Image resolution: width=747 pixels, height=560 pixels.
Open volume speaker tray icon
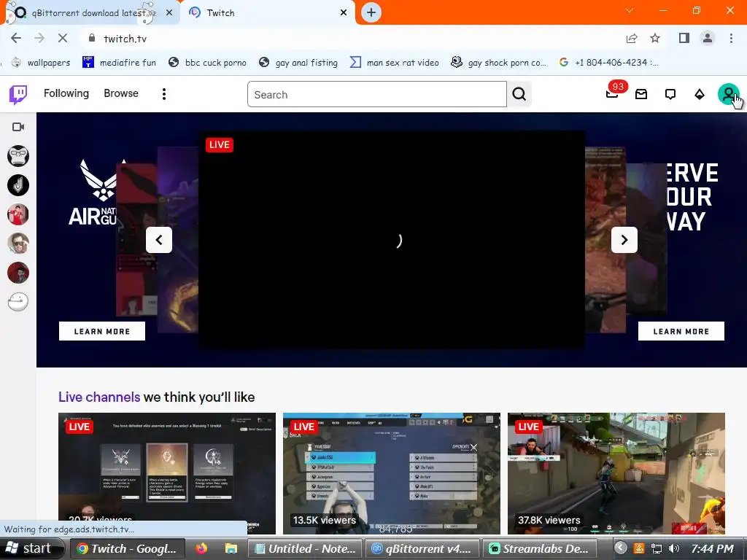673,548
